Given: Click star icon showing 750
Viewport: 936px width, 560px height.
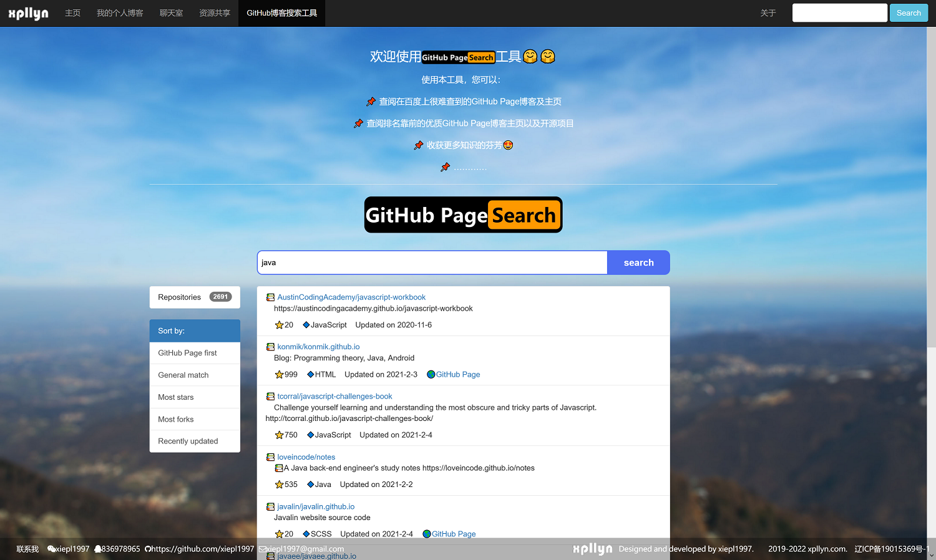Looking at the screenshot, I should 279,435.
